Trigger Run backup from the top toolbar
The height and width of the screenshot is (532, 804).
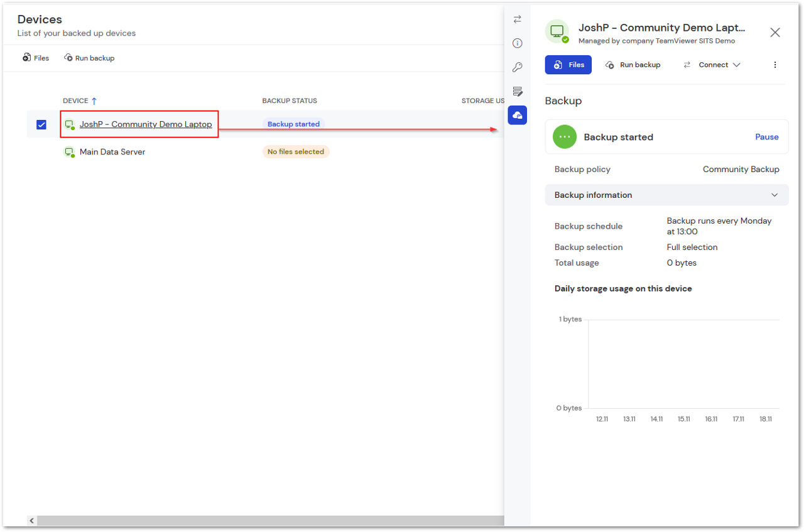click(89, 57)
